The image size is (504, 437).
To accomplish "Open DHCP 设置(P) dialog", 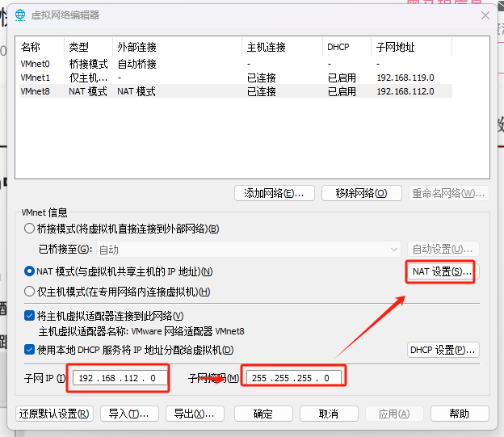I will click(x=443, y=350).
